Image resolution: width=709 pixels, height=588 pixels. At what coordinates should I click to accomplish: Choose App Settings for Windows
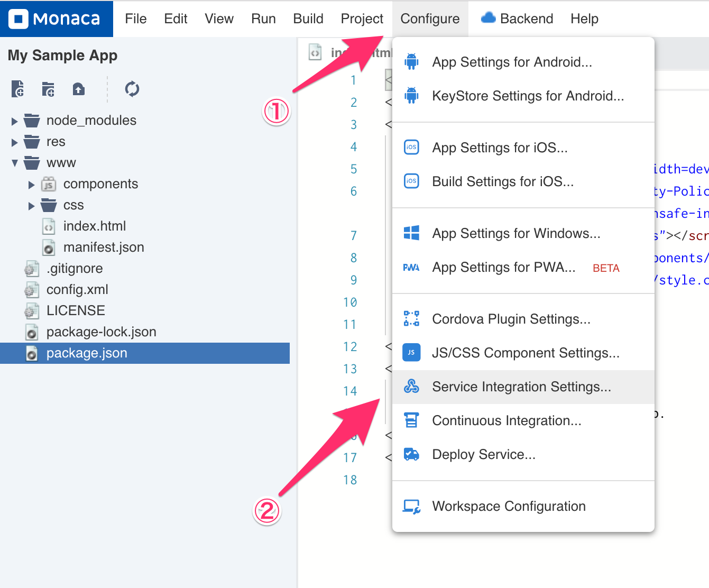[523, 233]
